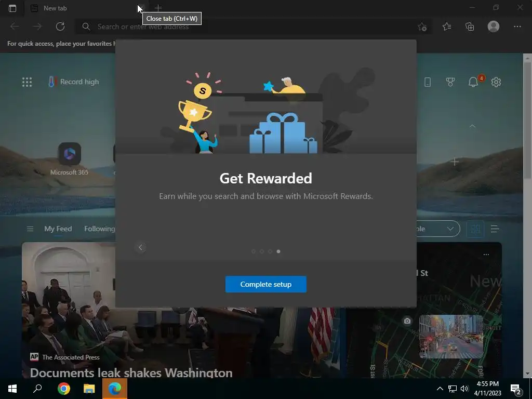
Task: Refresh the page
Action: pos(60,26)
